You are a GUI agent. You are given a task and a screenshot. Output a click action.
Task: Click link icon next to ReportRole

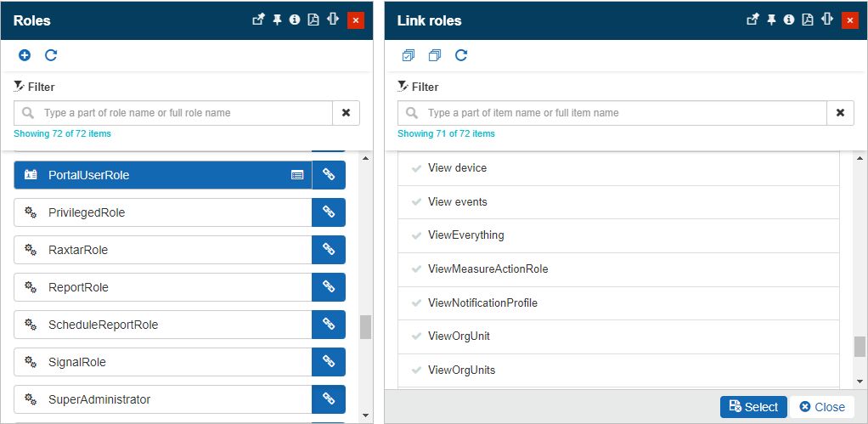pos(329,287)
